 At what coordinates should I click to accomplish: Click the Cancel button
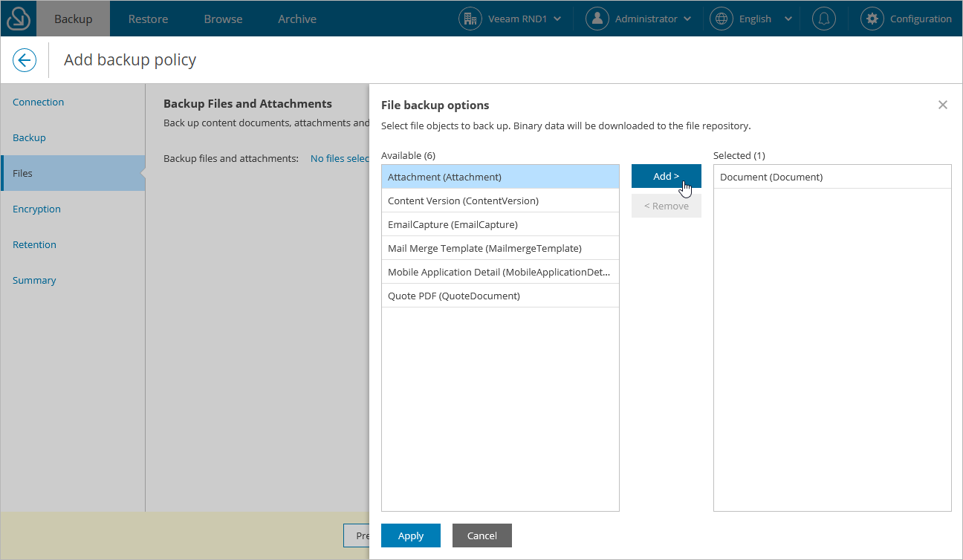(481, 535)
